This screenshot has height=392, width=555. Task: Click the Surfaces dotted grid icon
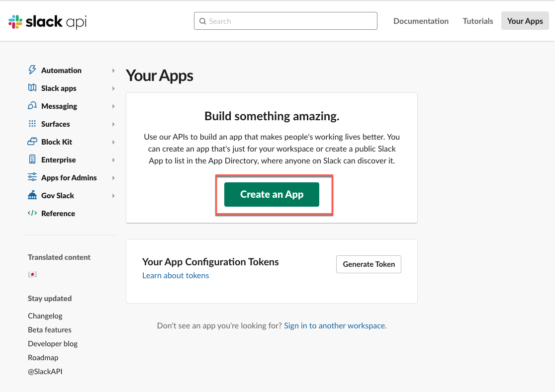coord(32,123)
